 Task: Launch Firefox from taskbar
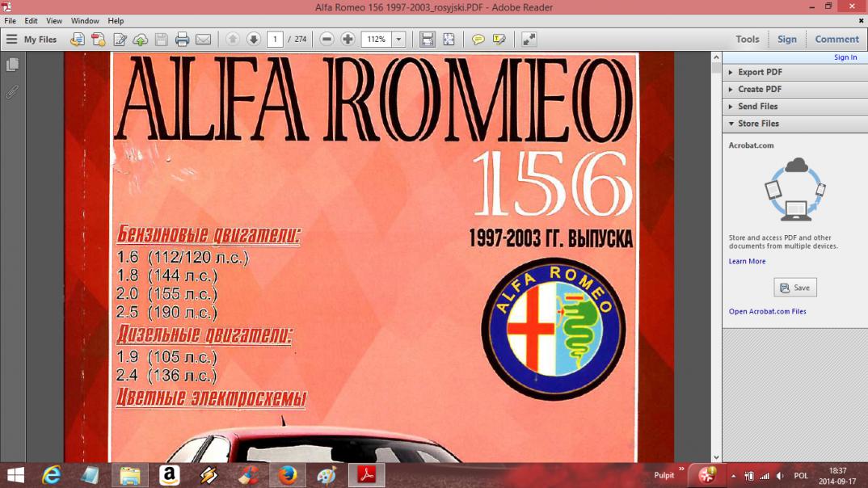pyautogui.click(x=287, y=475)
